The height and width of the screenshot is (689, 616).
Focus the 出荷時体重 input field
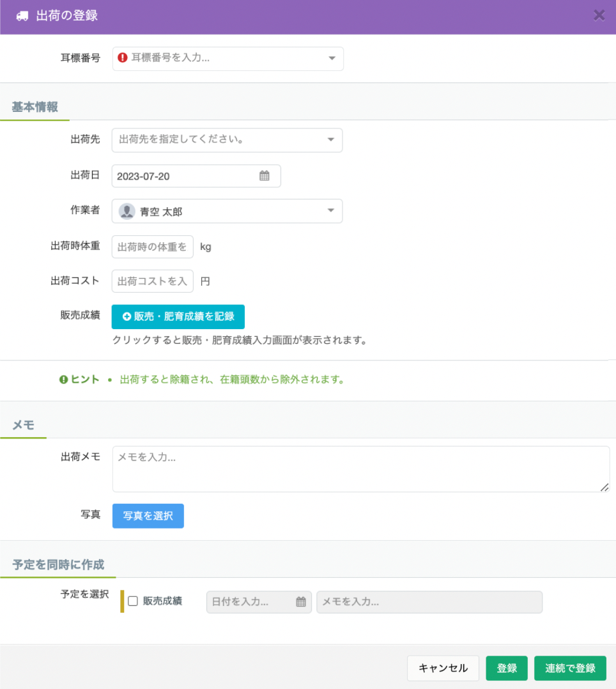coord(153,247)
